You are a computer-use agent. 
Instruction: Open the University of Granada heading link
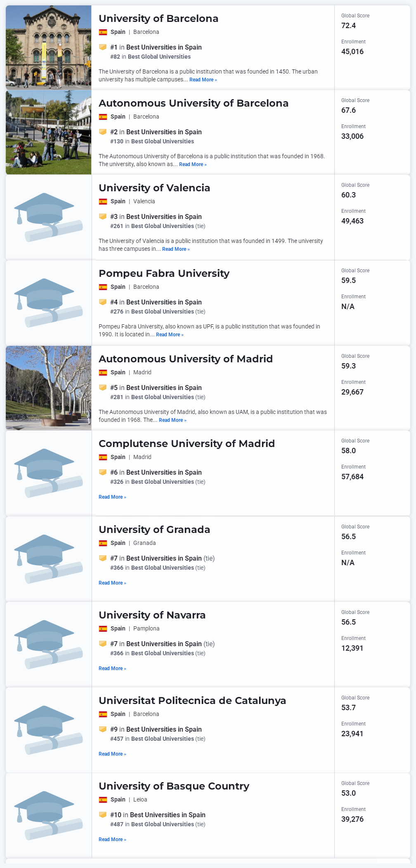[154, 530]
